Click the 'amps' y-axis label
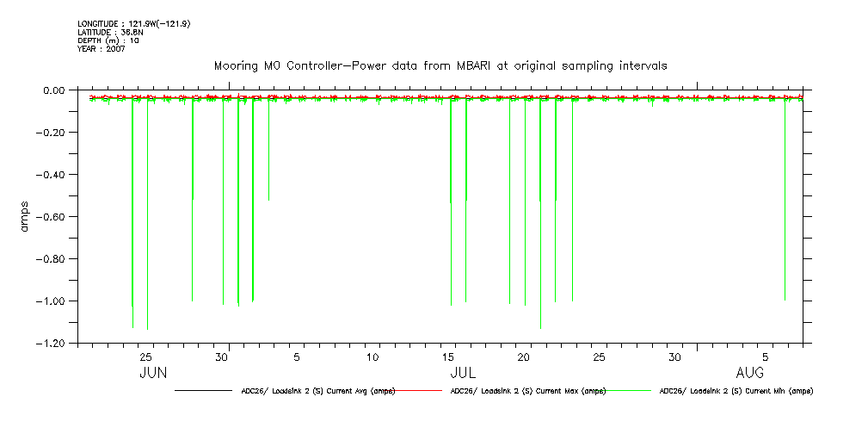Viewport: 868px width, 434px height. coord(25,216)
